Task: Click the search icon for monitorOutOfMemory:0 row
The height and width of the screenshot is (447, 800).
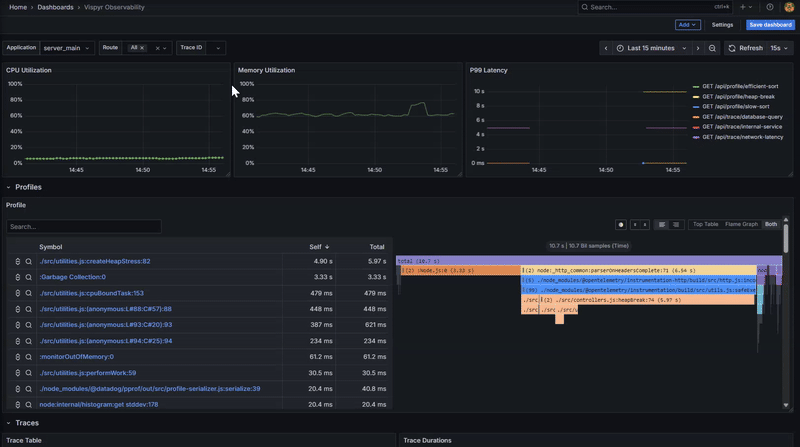Action: click(29, 357)
